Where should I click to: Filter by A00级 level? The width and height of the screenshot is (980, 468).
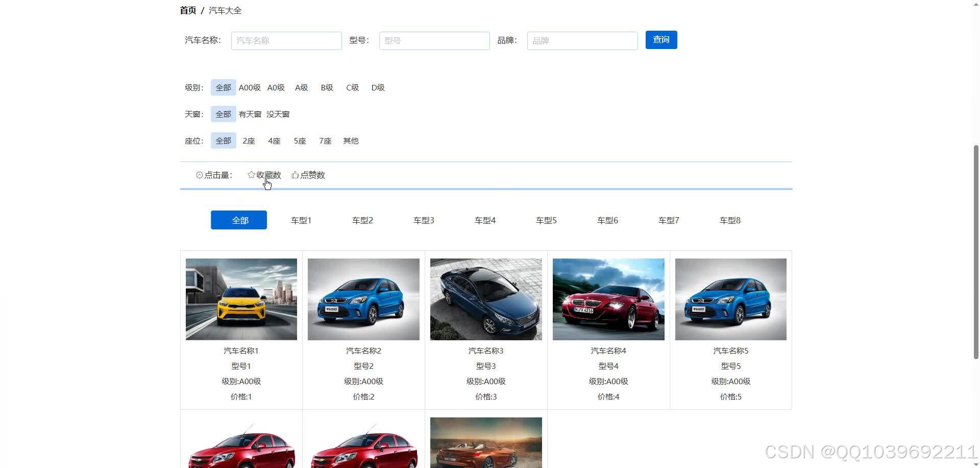250,87
